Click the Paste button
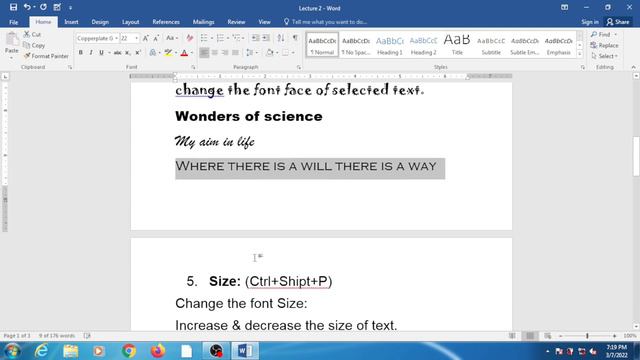This screenshot has height=360, width=640. point(11,45)
